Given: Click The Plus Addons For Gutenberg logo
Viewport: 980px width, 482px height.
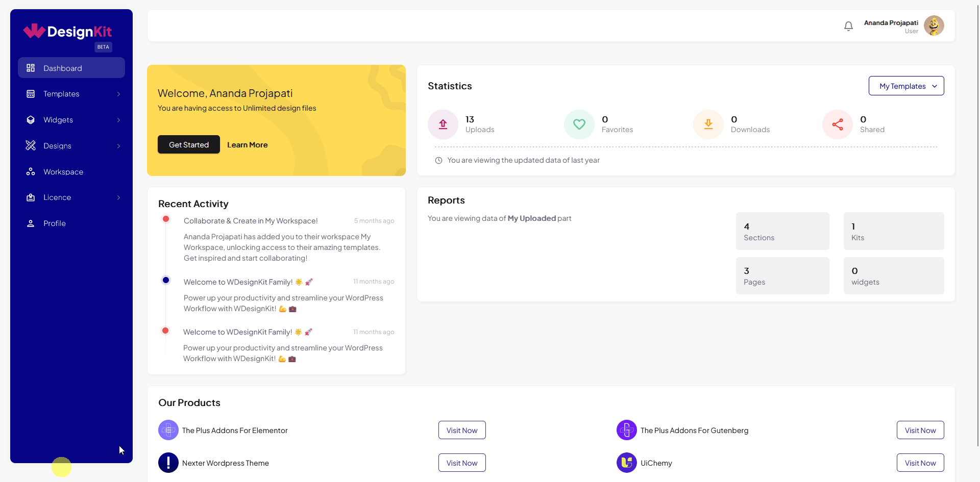Looking at the screenshot, I should (x=627, y=430).
